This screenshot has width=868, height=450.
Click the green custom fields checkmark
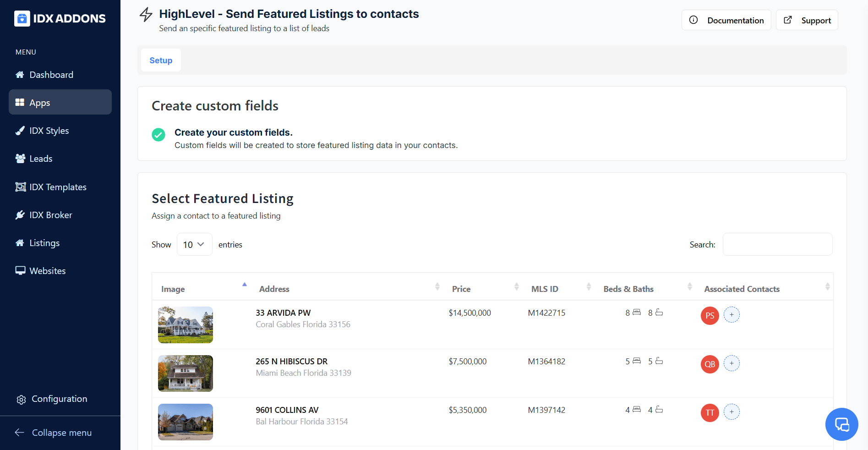tap(158, 135)
